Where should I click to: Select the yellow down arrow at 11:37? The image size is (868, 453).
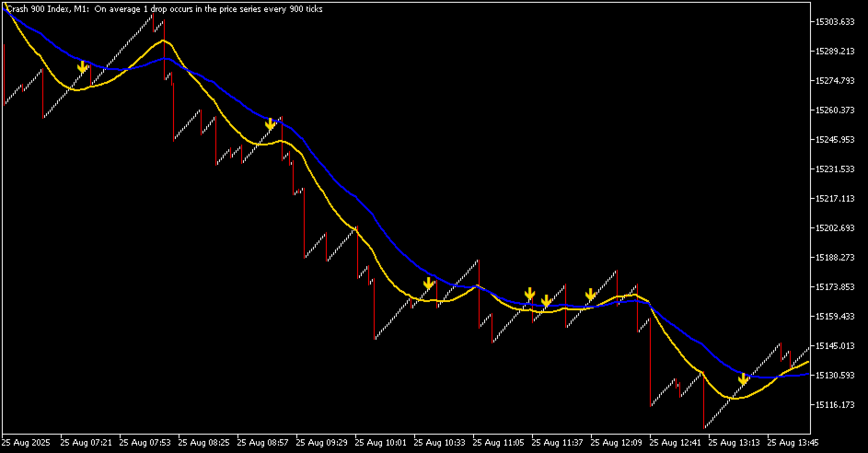click(x=530, y=294)
